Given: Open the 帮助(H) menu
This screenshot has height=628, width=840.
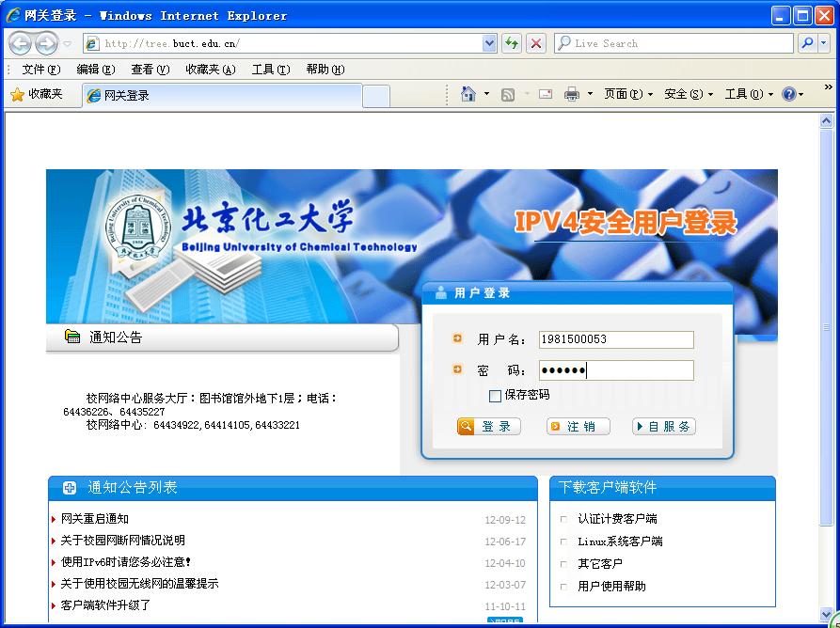Looking at the screenshot, I should [325, 69].
